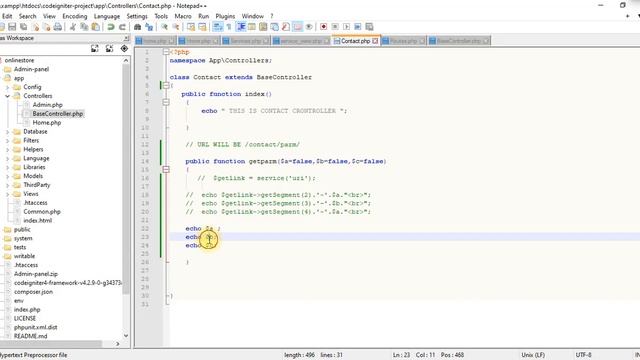Undo last edit with the green arrow
640x360 pixels.
point(111,27)
